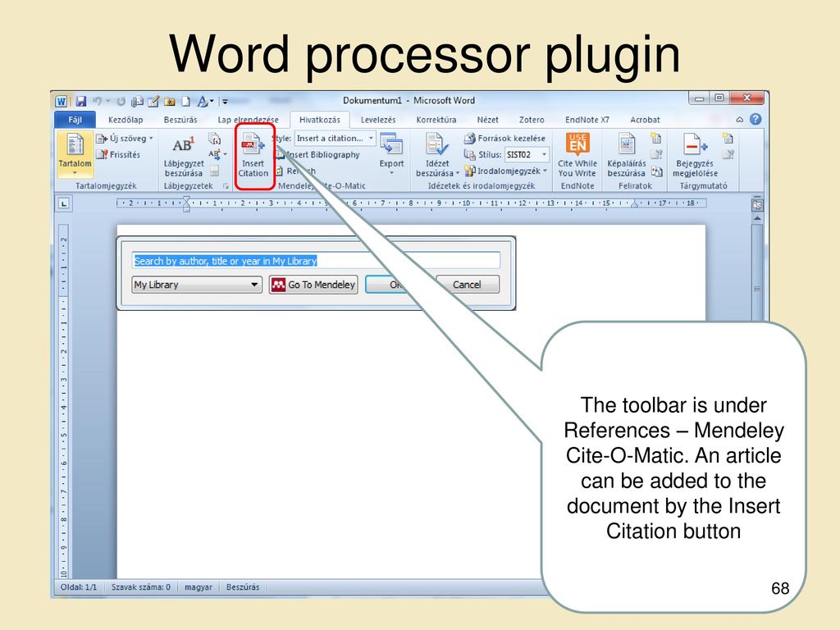Click the Cancel button in the Mendeley dialog

point(467,285)
